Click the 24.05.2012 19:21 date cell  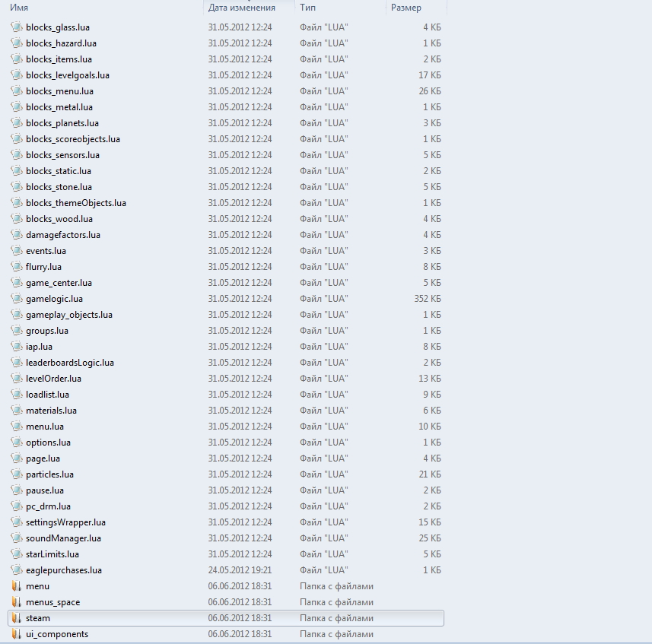point(240,570)
